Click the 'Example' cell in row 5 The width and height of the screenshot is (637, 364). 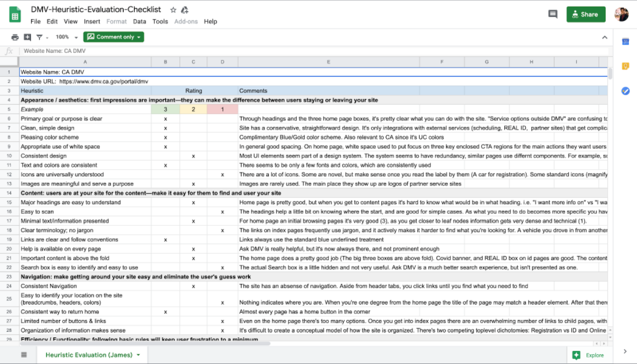click(x=85, y=109)
